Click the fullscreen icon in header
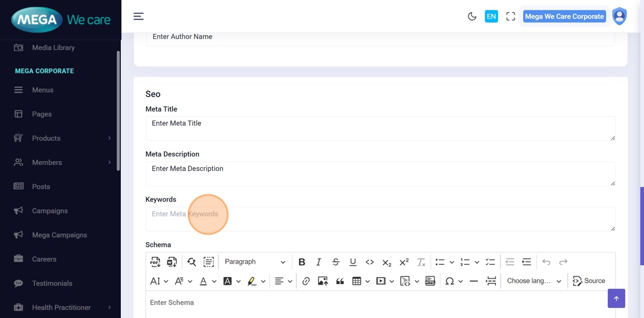 click(510, 17)
